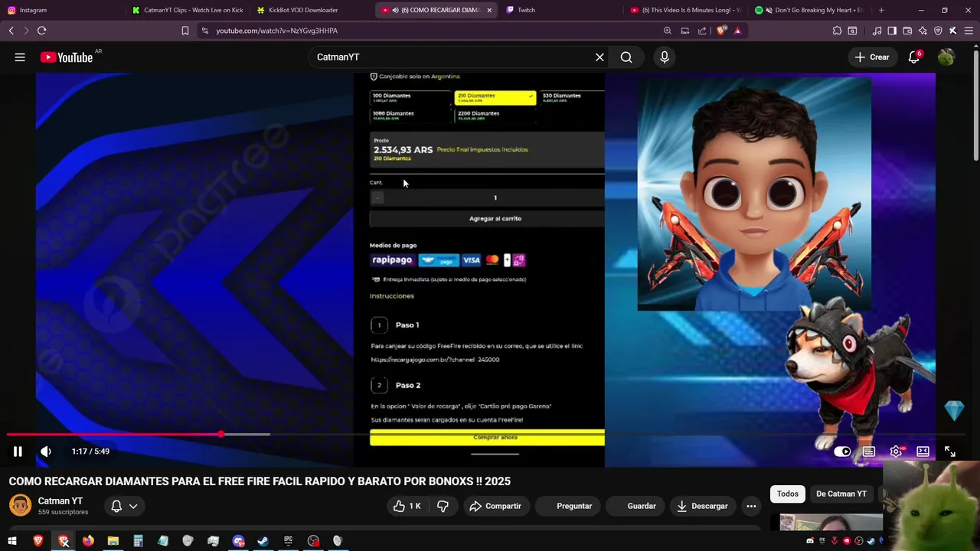Like the video with thumbs up
This screenshot has height=551, width=980.
pos(407,506)
